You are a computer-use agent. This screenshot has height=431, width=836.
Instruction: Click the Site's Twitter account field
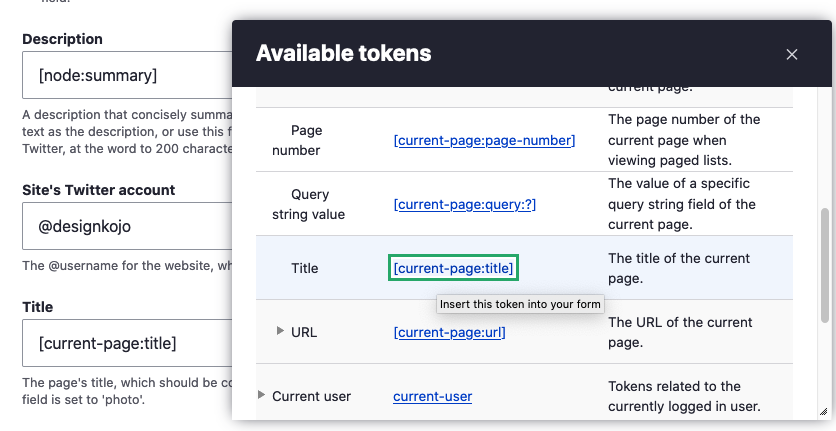(x=127, y=226)
